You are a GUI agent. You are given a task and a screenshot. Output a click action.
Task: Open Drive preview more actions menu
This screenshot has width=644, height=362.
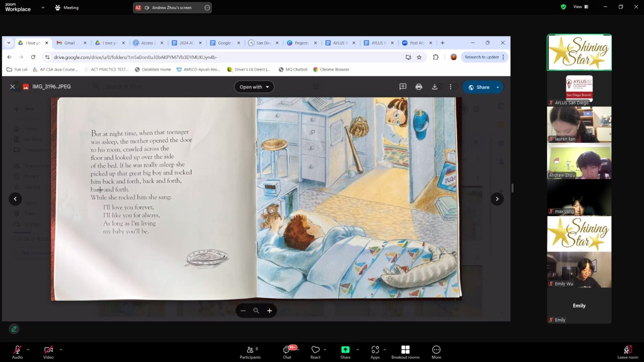click(451, 87)
